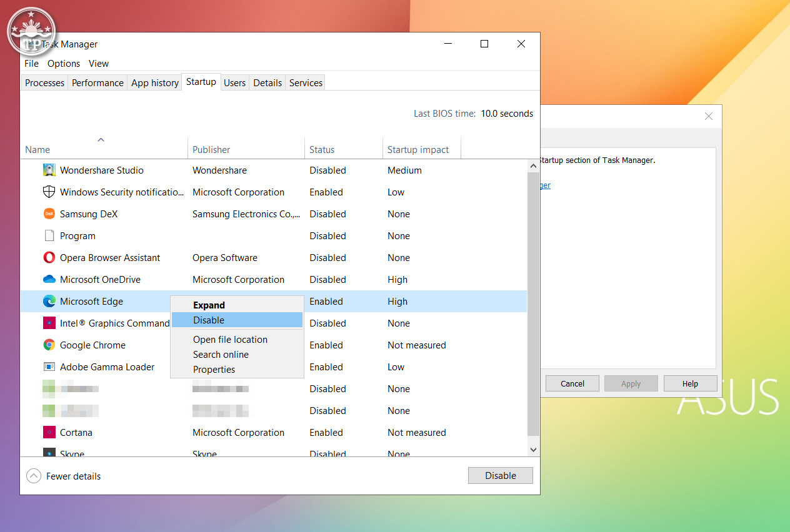The image size is (790, 532).
Task: Click the Cortana app icon
Action: click(49, 432)
